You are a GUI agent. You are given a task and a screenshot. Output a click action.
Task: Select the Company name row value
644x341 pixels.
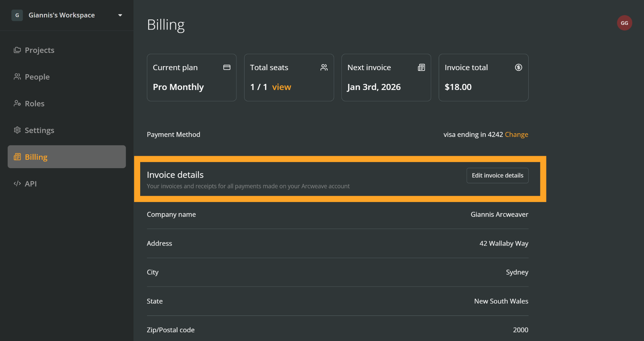pyautogui.click(x=499, y=214)
